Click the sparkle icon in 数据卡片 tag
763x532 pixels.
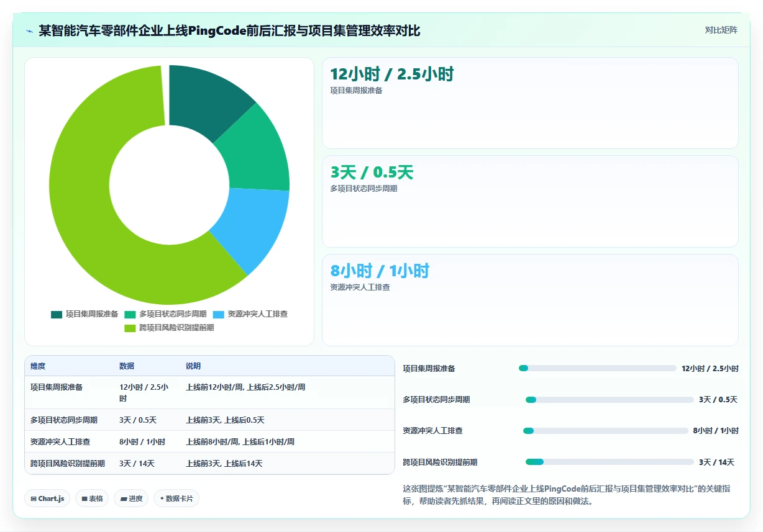pyautogui.click(x=162, y=498)
